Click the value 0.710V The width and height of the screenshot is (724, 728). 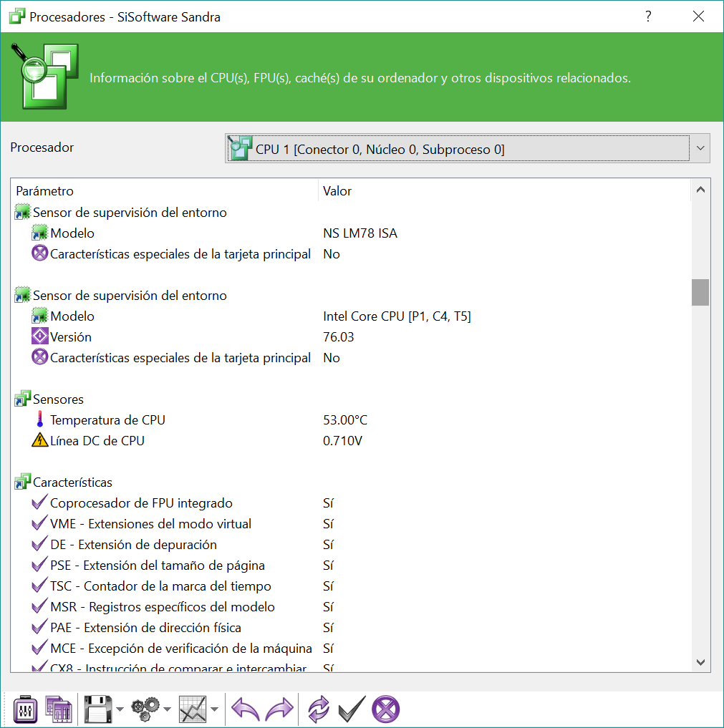343,441
